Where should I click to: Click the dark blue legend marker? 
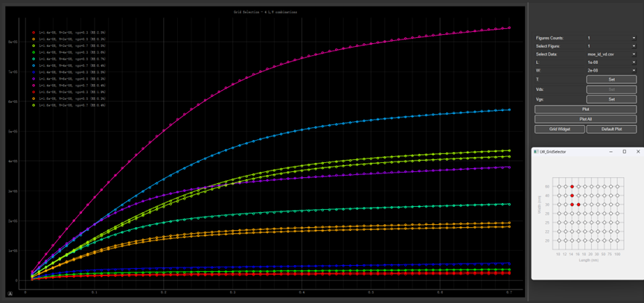pyautogui.click(x=34, y=72)
